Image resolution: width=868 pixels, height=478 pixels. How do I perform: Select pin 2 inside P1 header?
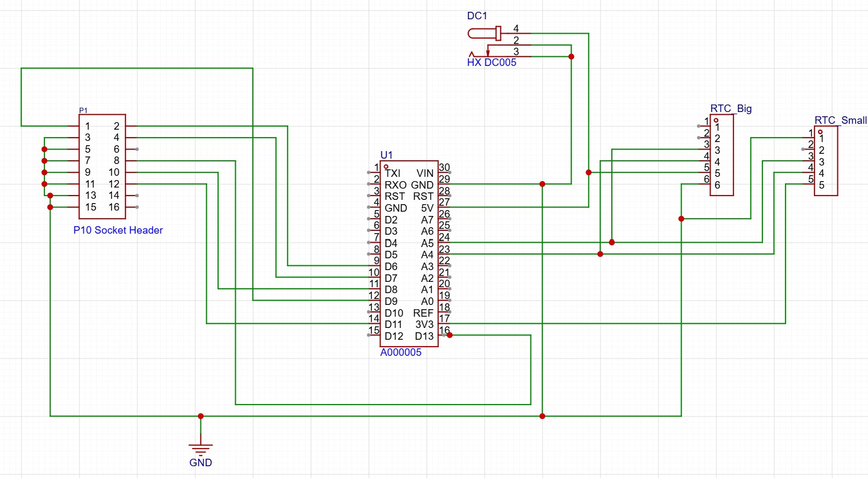[116, 126]
